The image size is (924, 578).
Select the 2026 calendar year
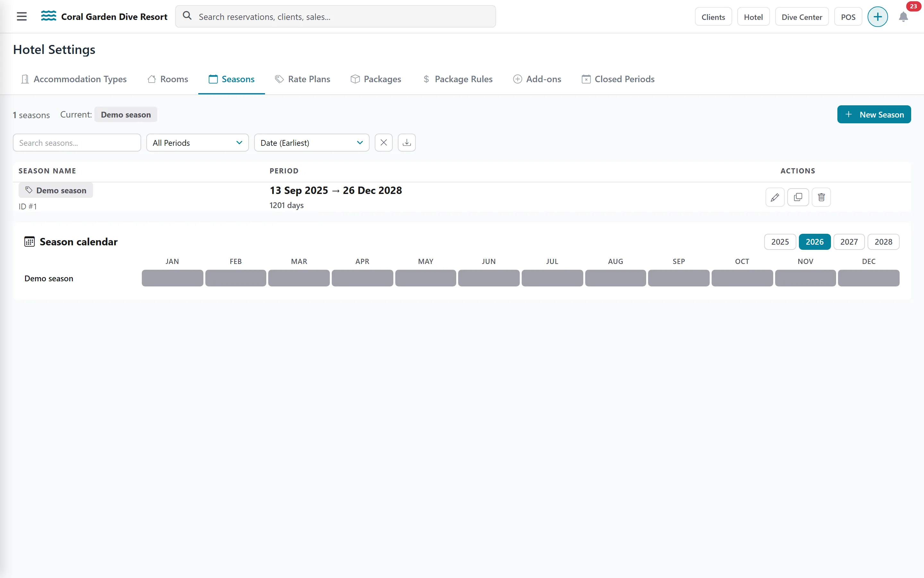[x=814, y=241]
